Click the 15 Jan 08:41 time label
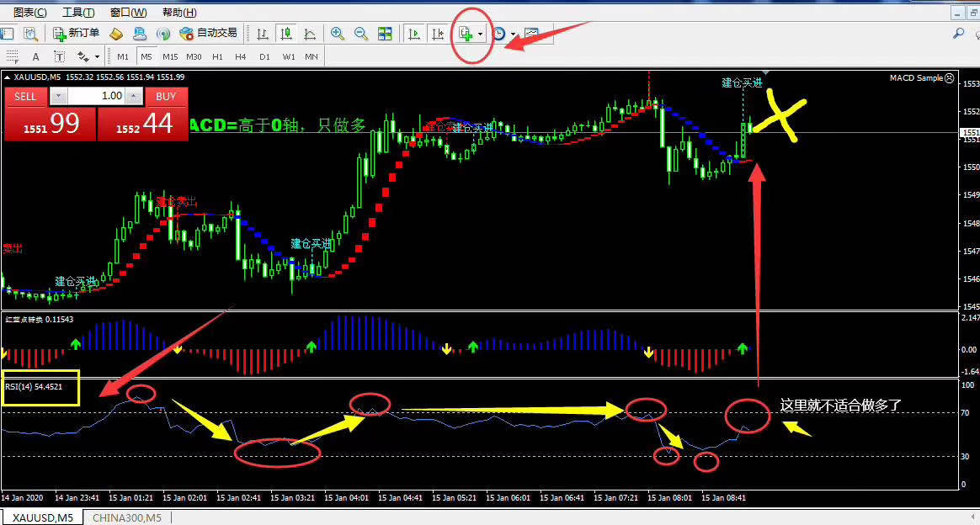980x525 pixels. [723, 497]
